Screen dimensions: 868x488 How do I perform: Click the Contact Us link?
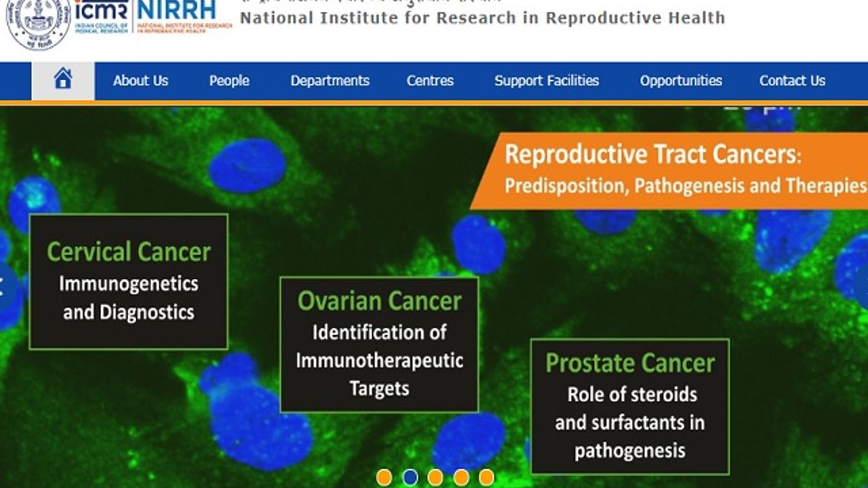(792, 81)
